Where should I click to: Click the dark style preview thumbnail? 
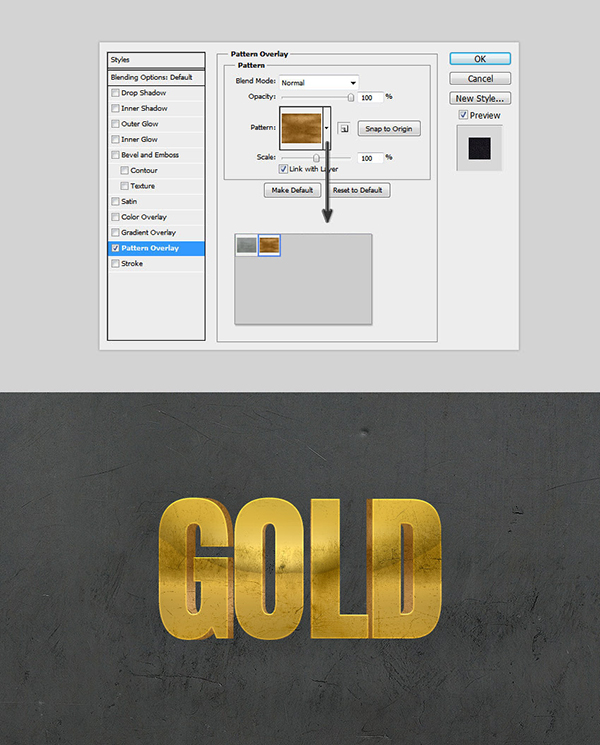click(479, 147)
